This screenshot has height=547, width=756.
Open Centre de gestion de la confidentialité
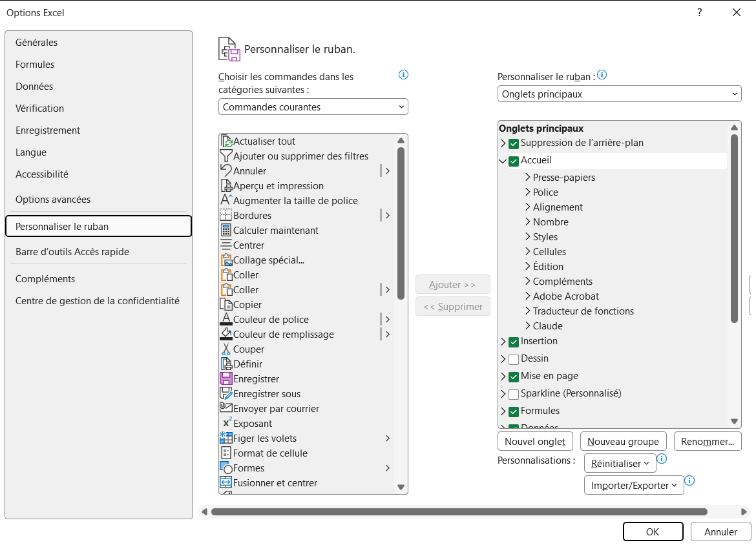pyautogui.click(x=98, y=301)
